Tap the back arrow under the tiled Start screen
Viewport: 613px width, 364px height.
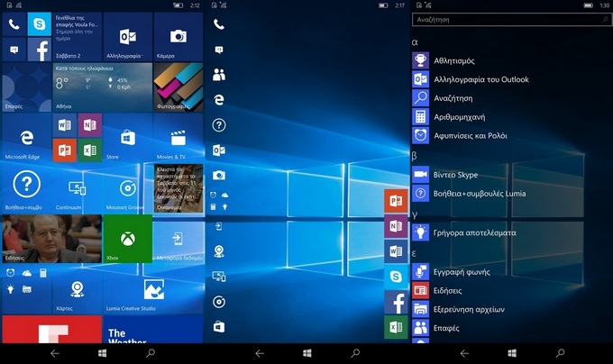pyautogui.click(x=55, y=353)
